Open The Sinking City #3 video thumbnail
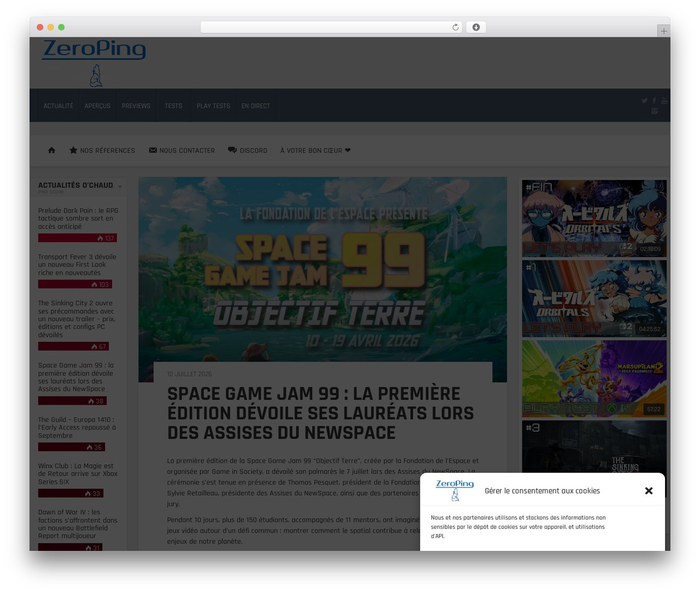This screenshot has width=700, height=593. 594,446
